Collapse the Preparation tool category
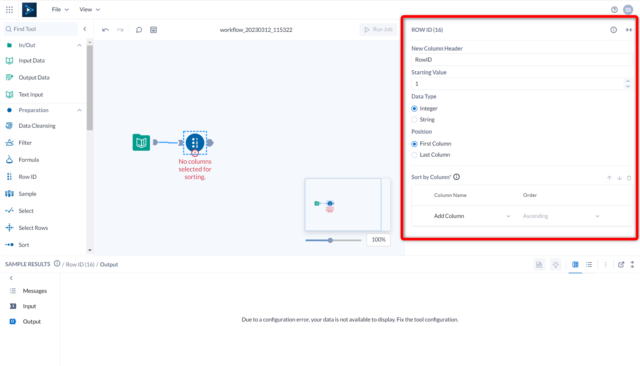640x366 pixels. coord(79,110)
